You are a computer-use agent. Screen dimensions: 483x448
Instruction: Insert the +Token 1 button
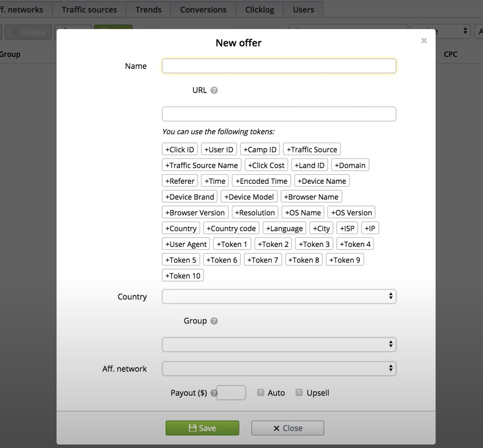point(232,244)
